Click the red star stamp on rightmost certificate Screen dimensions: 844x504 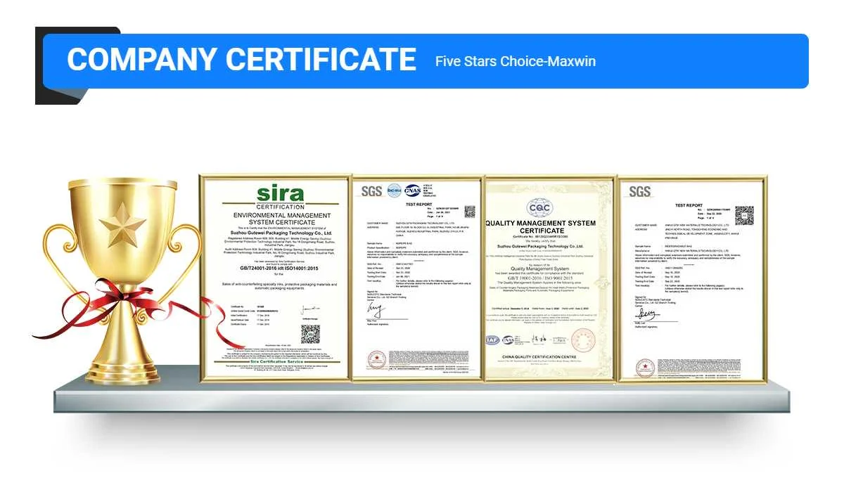pos(644,367)
